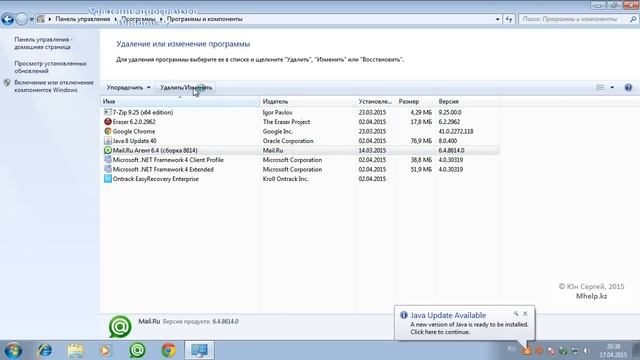Image resolution: width=640 pixels, height=360 pixels.
Task: Open Просмотр установленных обновлений link
Action: (51, 67)
